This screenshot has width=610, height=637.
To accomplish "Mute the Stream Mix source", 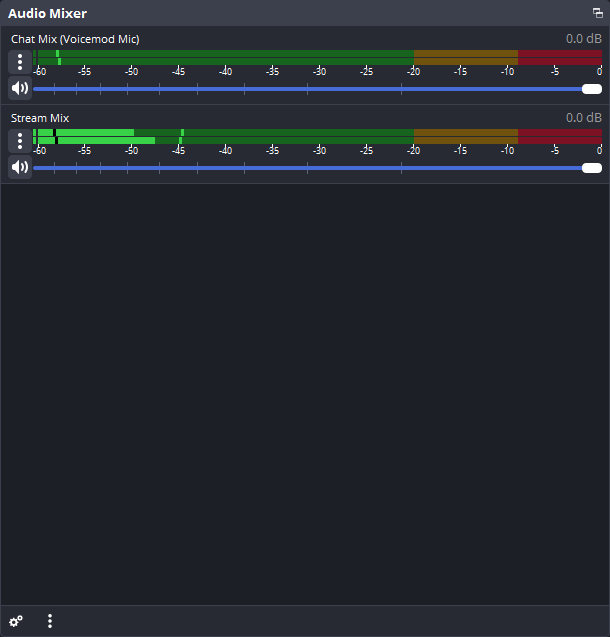I will point(20,167).
